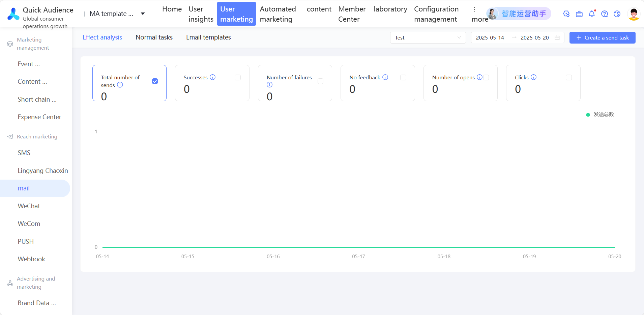Click the globe language switch icon
644x315 pixels.
pos(617,14)
